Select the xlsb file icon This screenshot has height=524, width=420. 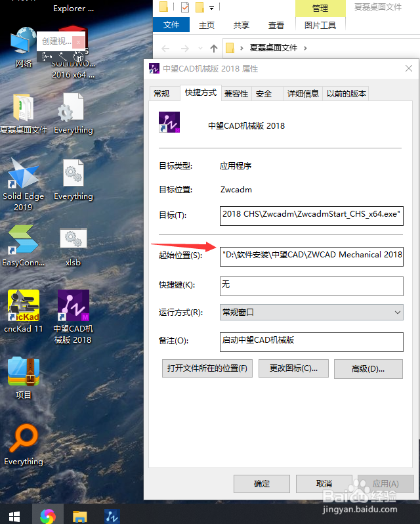[x=73, y=248]
